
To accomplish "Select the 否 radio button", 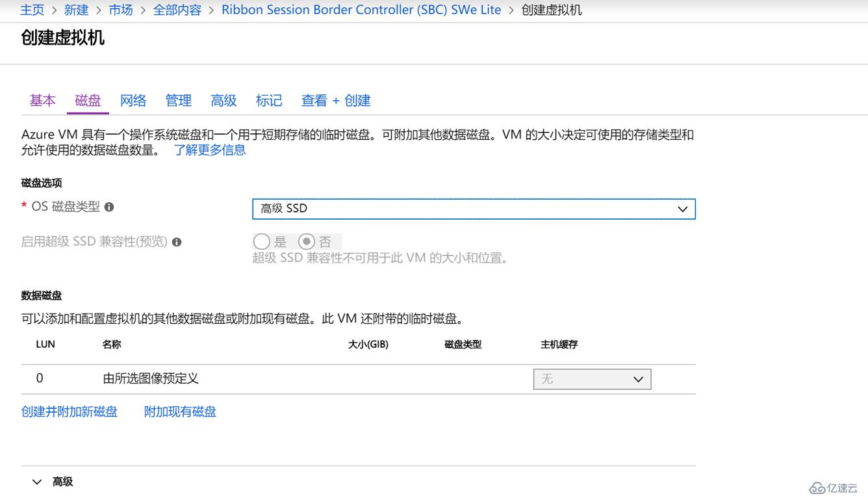I will pyautogui.click(x=307, y=242).
